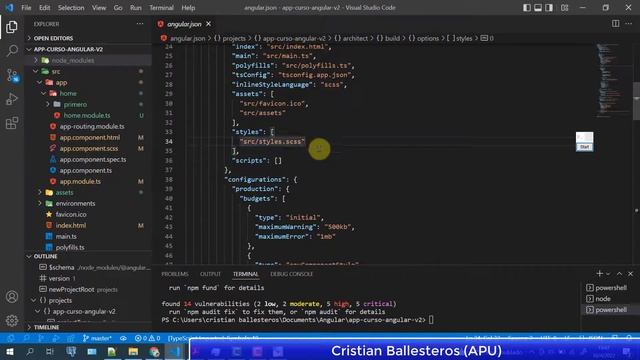The width and height of the screenshot is (640, 360).
Task: Open the Extensions view
Action: tap(12, 123)
